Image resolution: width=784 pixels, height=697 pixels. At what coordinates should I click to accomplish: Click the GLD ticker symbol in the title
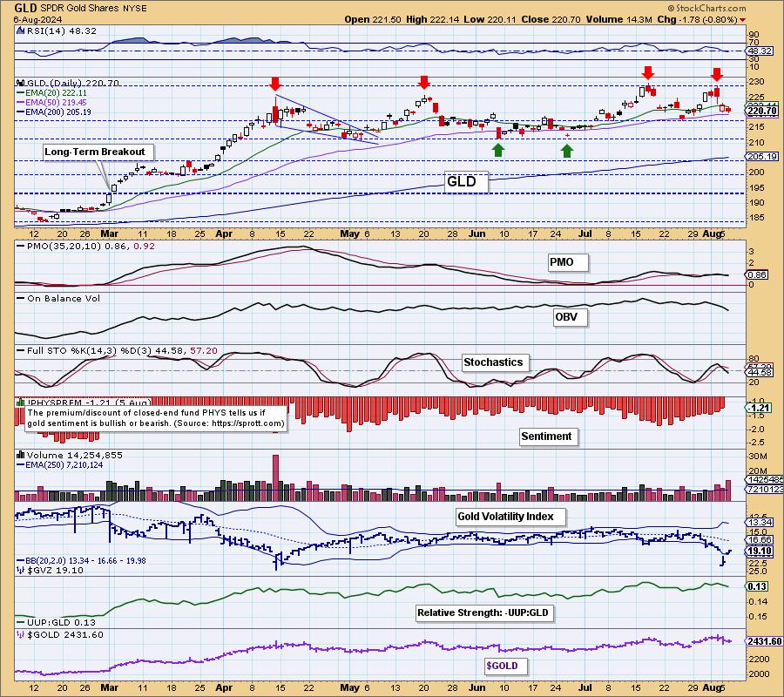point(24,8)
